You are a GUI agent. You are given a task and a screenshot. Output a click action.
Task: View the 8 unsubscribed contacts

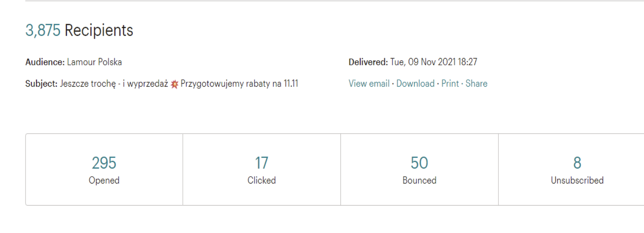point(577,163)
